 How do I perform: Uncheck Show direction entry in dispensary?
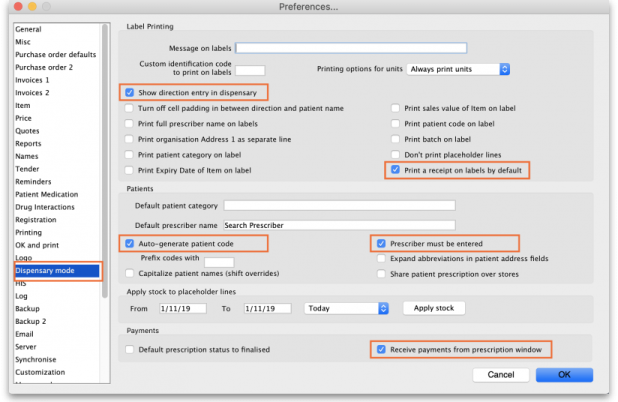[130, 92]
